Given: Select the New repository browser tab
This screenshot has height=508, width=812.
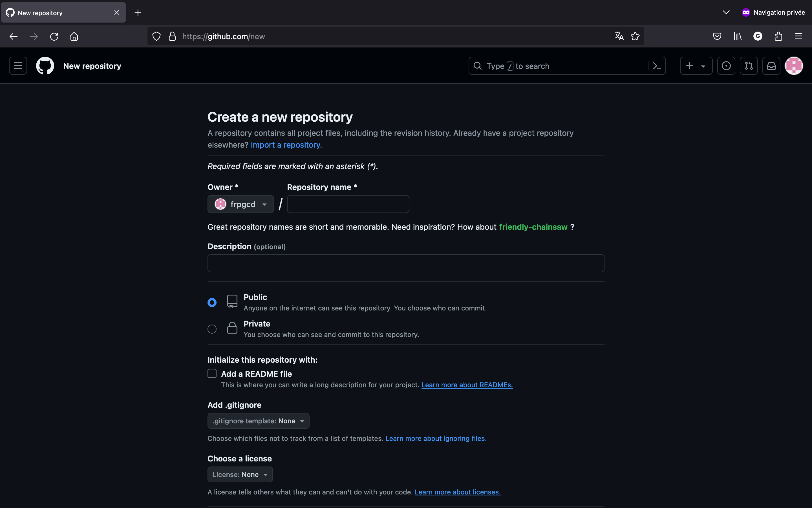Looking at the screenshot, I should (x=63, y=12).
